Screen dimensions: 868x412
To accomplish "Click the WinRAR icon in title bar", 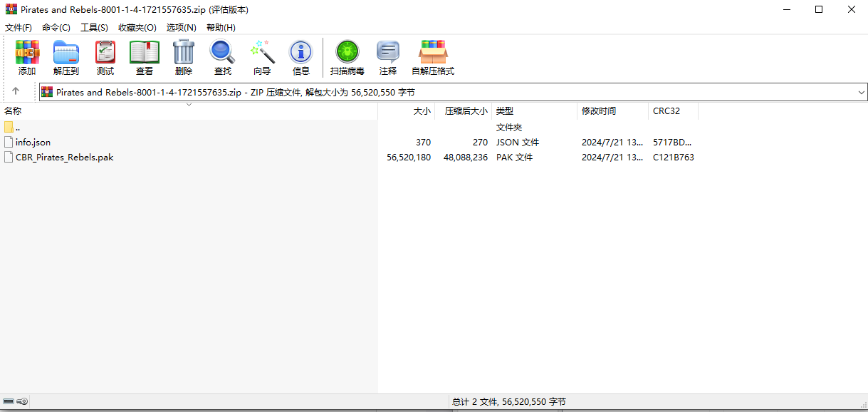I will pyautogui.click(x=11, y=9).
